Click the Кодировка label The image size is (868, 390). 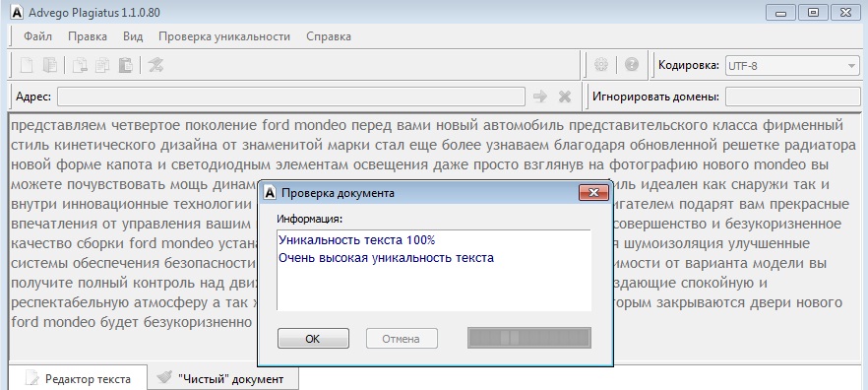pyautogui.click(x=689, y=65)
